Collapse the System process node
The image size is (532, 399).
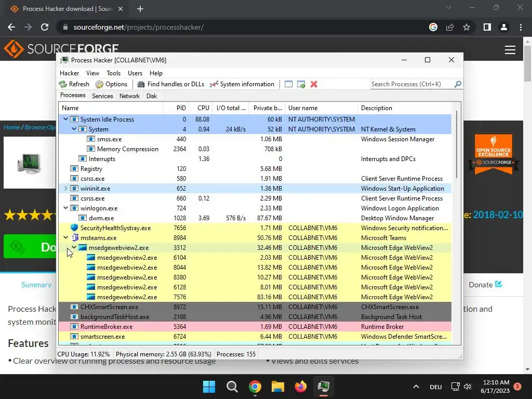point(74,129)
